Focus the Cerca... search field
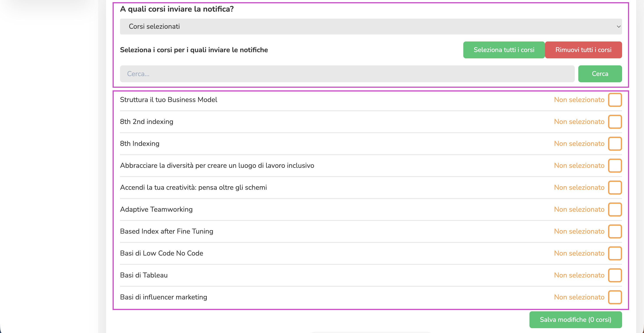The height and width of the screenshot is (333, 644). pos(347,74)
